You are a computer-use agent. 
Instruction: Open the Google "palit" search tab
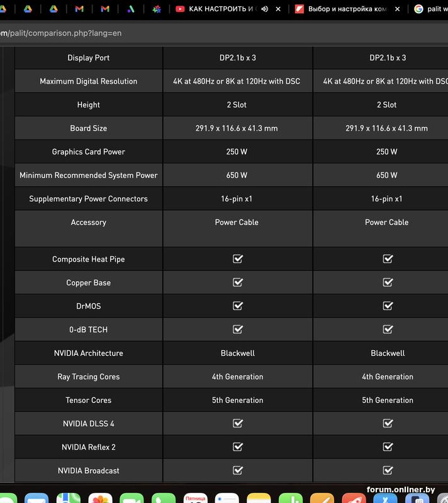[431, 9]
